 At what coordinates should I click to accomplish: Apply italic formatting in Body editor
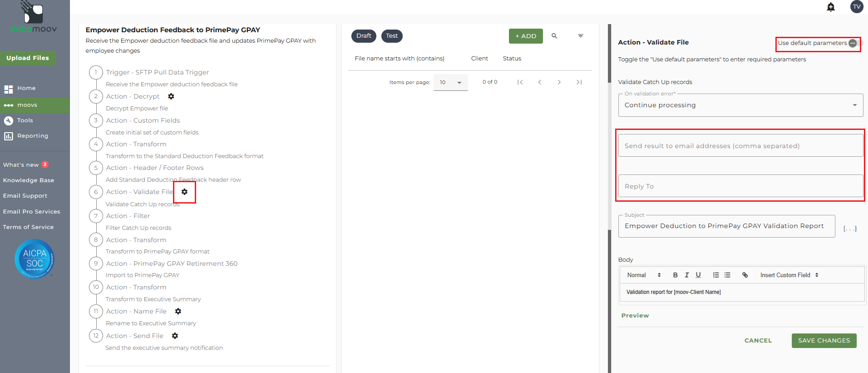pyautogui.click(x=687, y=275)
